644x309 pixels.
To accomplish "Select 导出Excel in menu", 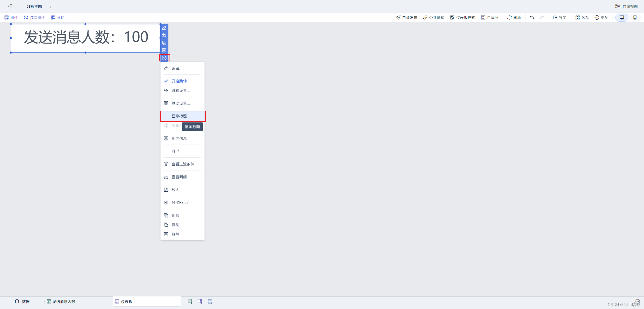I will [182, 203].
